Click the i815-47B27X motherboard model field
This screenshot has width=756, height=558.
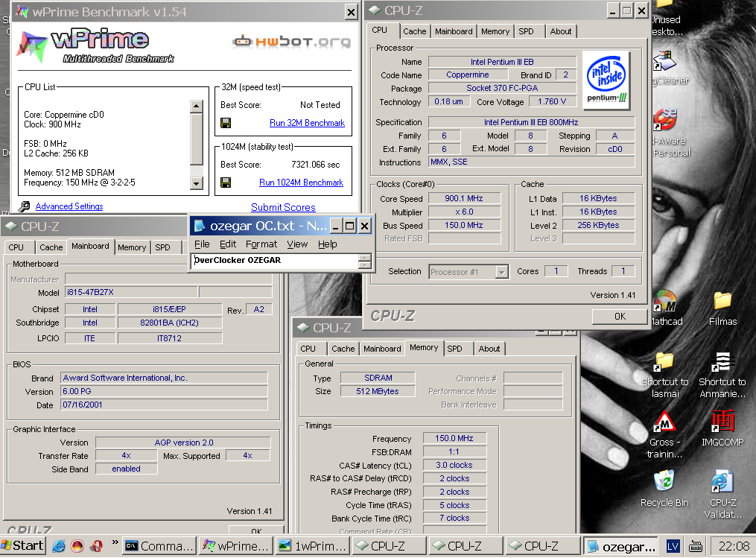(130, 292)
